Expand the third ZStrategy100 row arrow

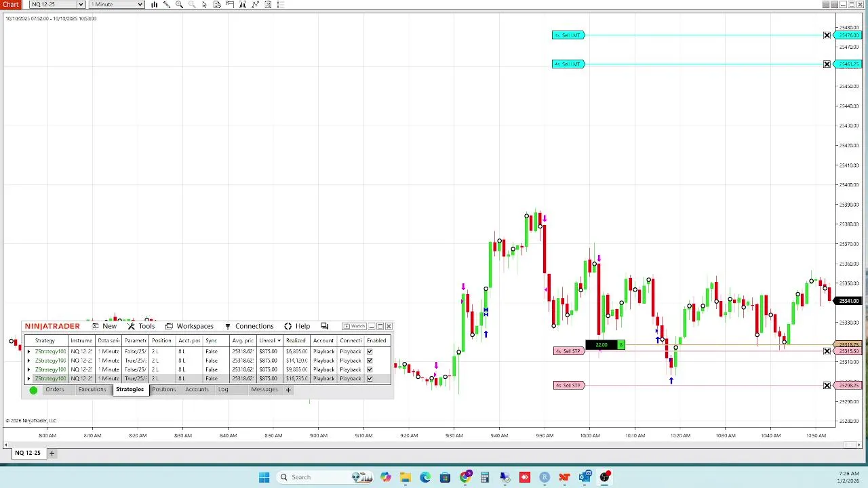point(28,369)
